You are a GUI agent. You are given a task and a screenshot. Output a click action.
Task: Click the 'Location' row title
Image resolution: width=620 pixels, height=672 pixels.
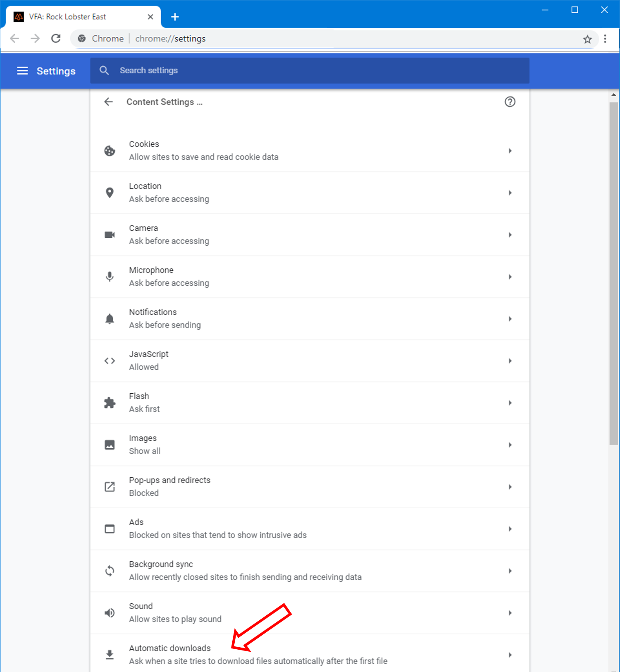(145, 186)
